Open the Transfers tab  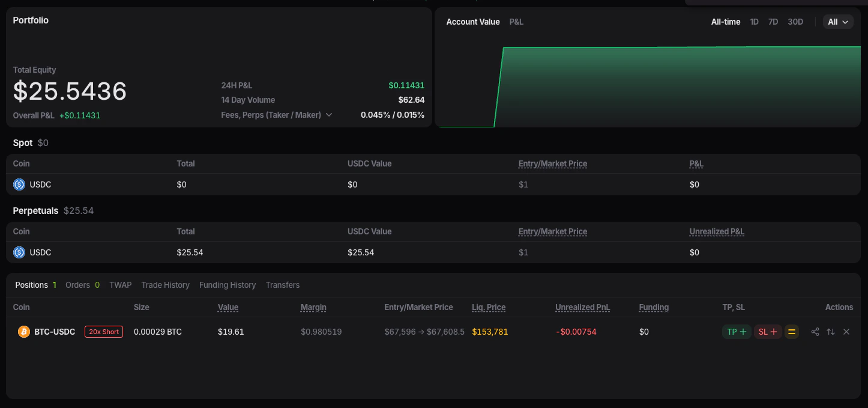(x=283, y=285)
